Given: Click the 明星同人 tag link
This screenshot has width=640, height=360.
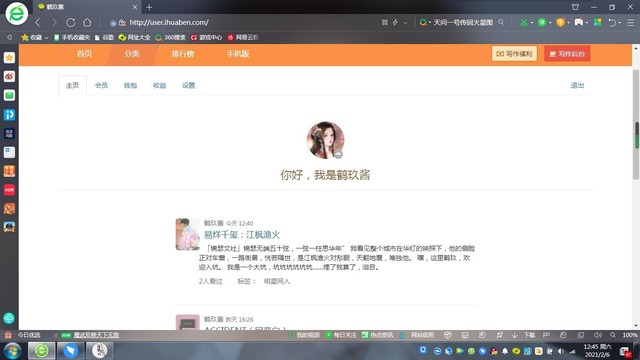Looking at the screenshot, I should [x=277, y=281].
